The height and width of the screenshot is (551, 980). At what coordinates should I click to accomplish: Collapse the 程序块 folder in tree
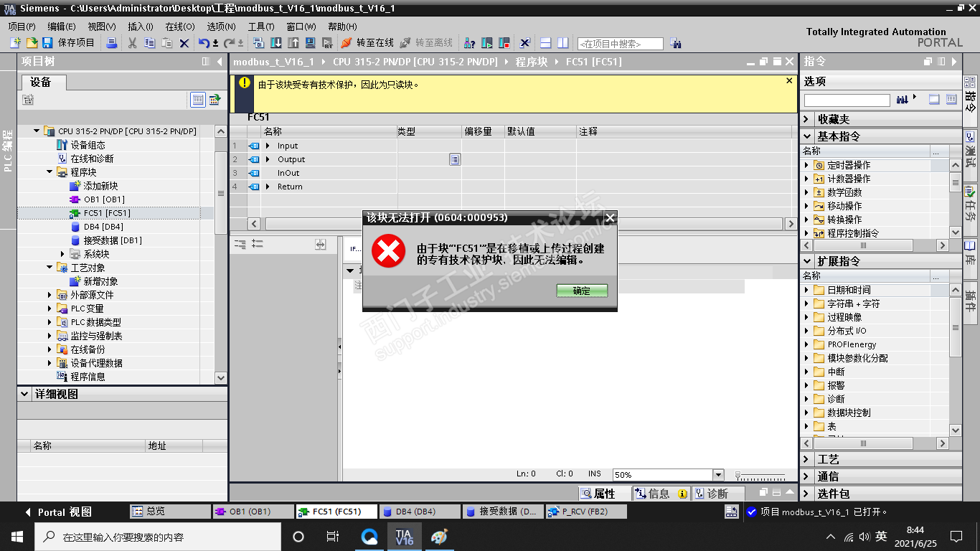50,172
